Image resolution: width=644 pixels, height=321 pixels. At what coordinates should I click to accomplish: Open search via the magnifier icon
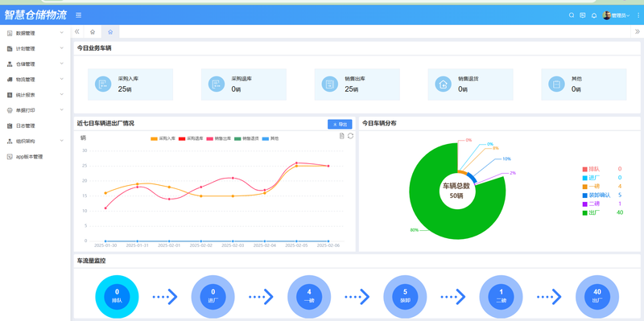(x=572, y=15)
